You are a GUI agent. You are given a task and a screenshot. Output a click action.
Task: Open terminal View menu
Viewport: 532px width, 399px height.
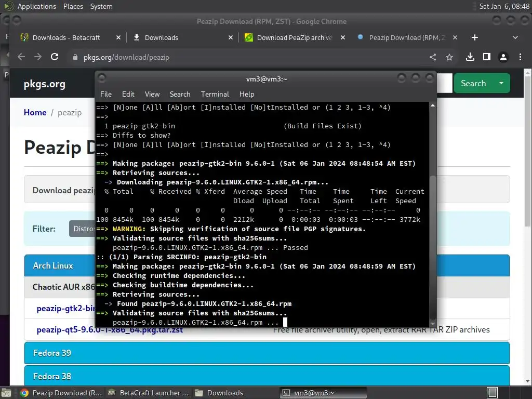tap(152, 94)
